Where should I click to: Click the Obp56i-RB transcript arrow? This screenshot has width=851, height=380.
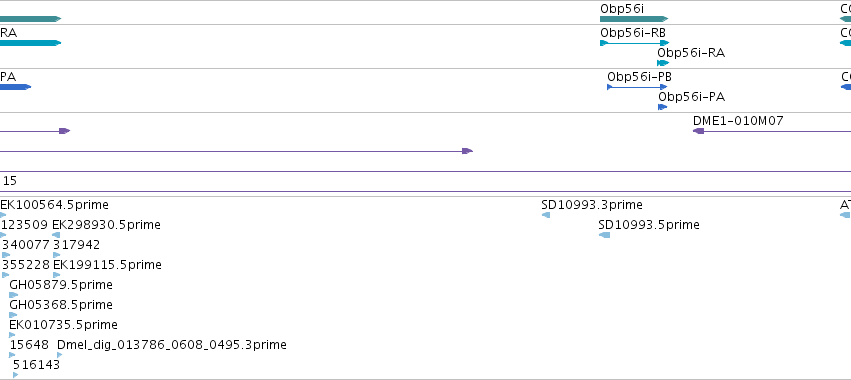(x=634, y=43)
